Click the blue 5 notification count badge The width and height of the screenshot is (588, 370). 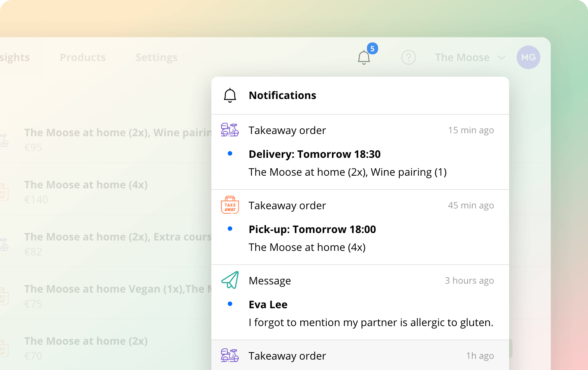click(x=373, y=48)
